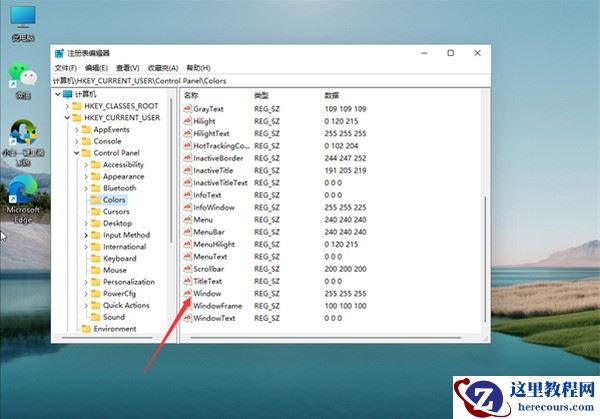600x419 pixels.
Task: Expand the Accessibility key chevron
Action: point(86,165)
